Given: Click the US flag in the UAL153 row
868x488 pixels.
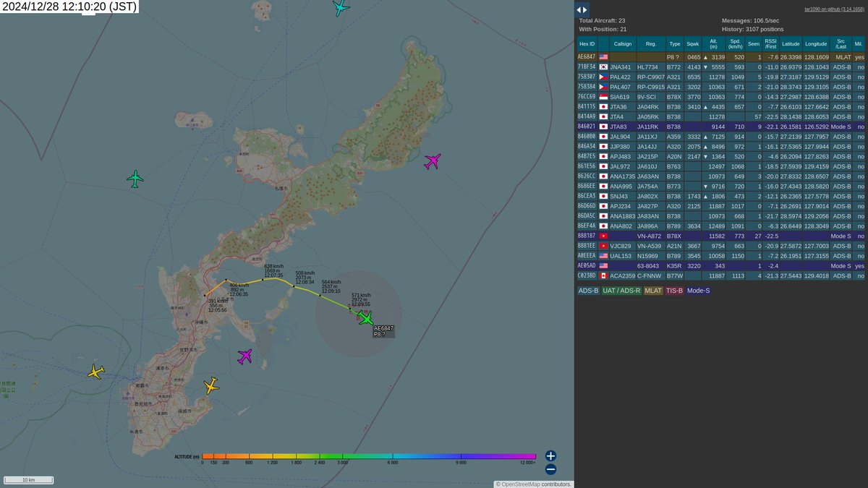Looking at the screenshot, I should pos(603,256).
